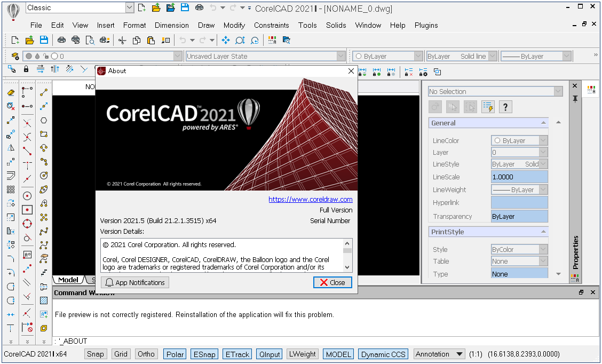The image size is (602, 364).
Task: Click the LineScale value field
Action: (x=519, y=177)
